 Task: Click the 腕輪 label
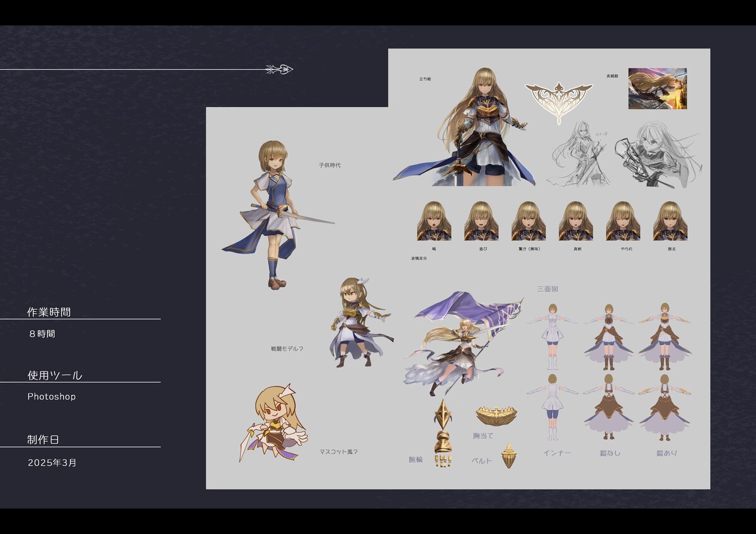[415, 460]
